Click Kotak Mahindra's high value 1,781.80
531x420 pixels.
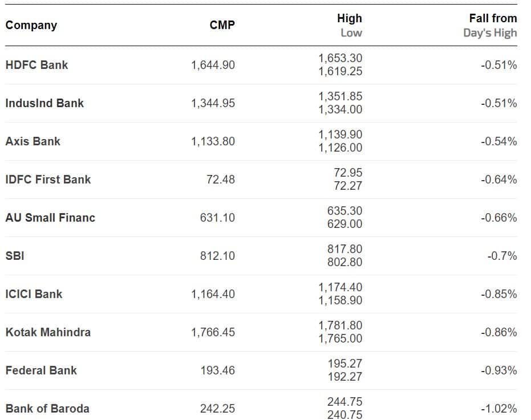(340, 325)
